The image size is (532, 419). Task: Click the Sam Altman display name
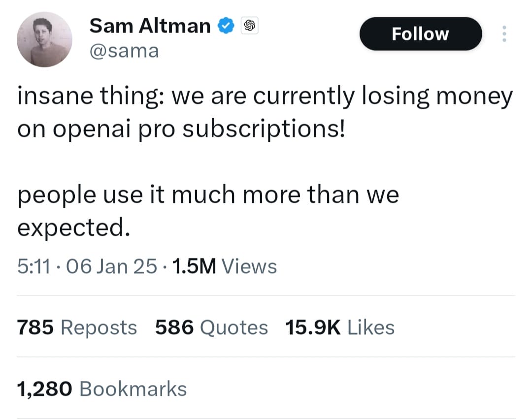[x=150, y=26]
